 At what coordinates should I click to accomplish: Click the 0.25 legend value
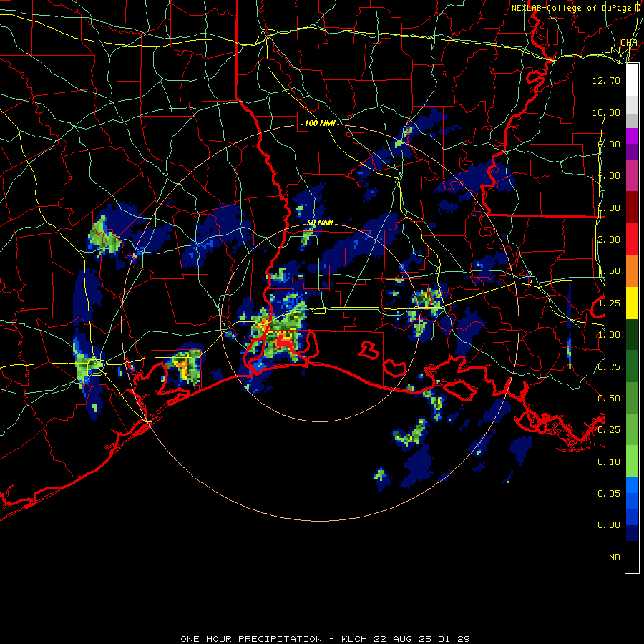pos(609,430)
